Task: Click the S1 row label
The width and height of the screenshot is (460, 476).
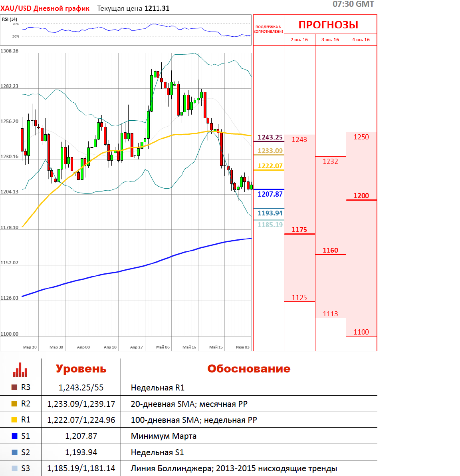Action: pyautogui.click(x=26, y=436)
